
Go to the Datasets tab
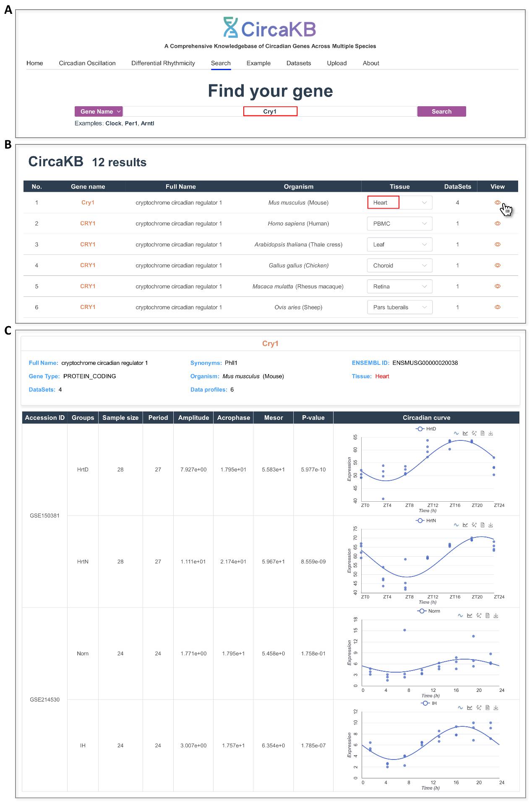[x=298, y=63]
